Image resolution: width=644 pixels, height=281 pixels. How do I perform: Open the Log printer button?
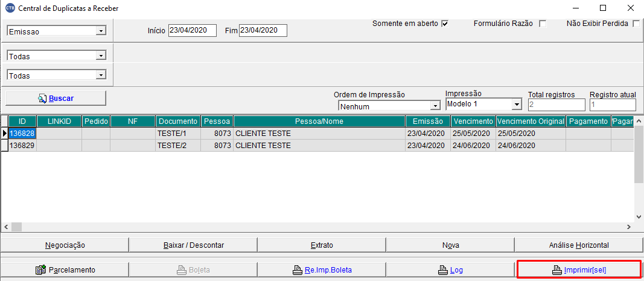click(x=450, y=270)
